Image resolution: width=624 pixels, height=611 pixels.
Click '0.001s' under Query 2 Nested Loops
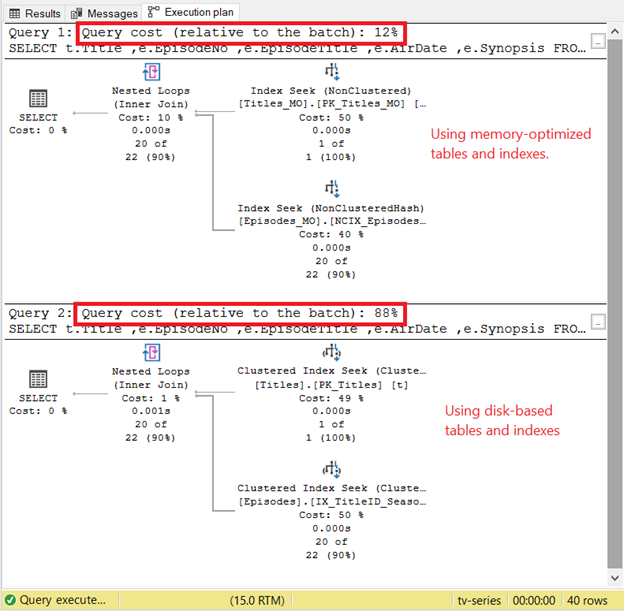pyautogui.click(x=151, y=411)
